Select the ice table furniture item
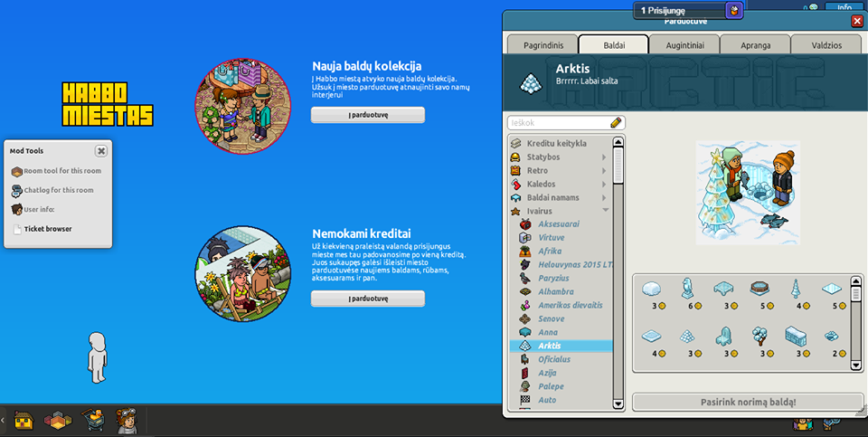 coord(723,288)
